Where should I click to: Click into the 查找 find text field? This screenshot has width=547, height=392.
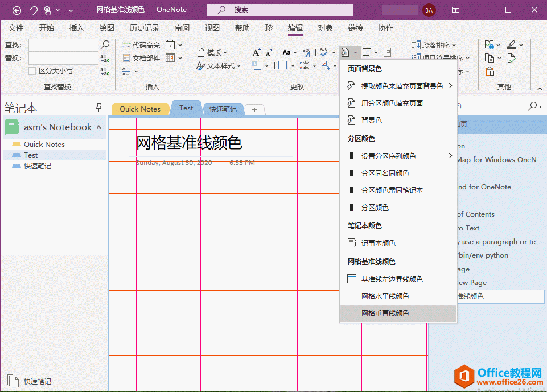point(63,44)
